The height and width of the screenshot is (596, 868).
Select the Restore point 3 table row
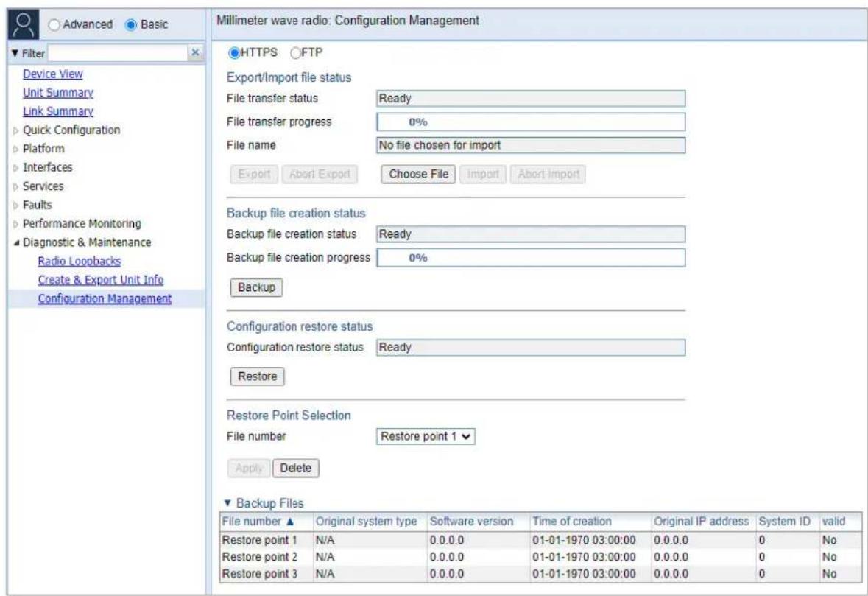coord(541,574)
